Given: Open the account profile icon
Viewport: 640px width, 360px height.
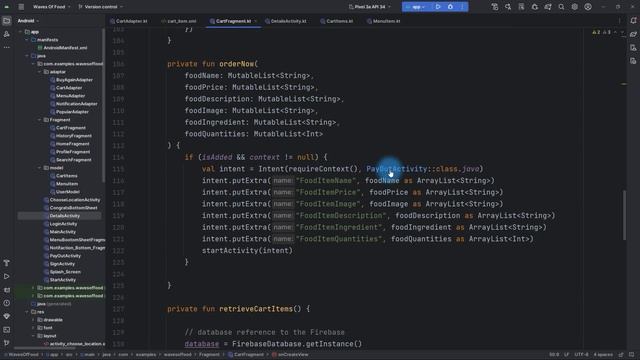Looking at the screenshot, I should 588,7.
